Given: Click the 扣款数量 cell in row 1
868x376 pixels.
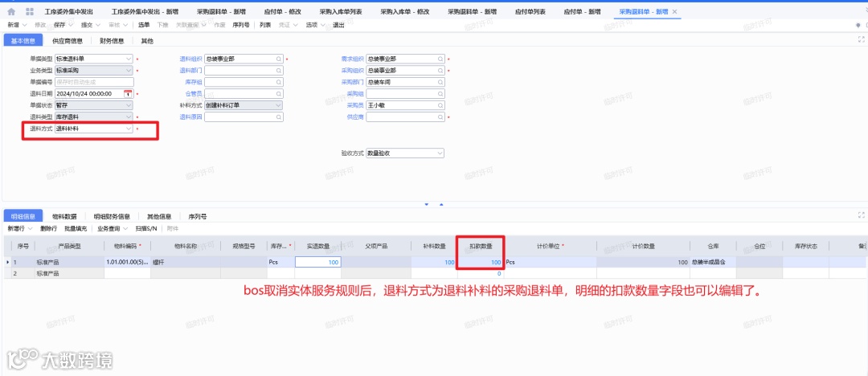Looking at the screenshot, I should coord(481,263).
